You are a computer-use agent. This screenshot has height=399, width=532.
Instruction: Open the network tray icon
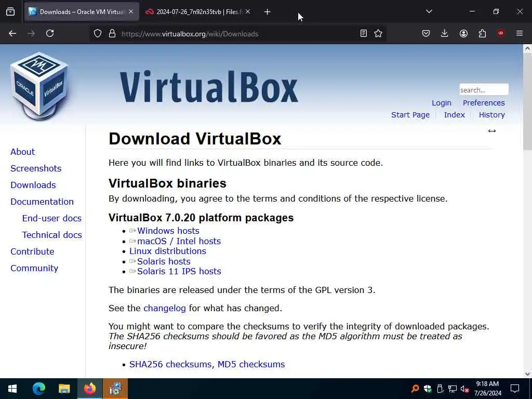pyautogui.click(x=452, y=389)
